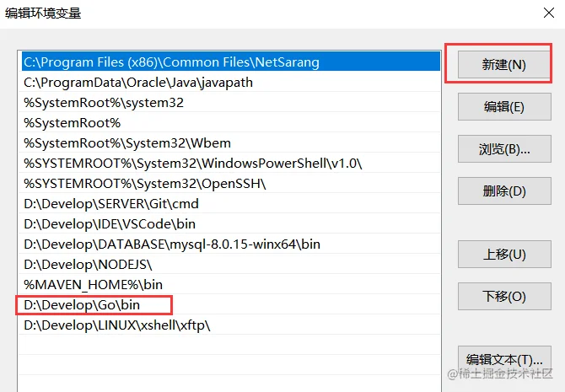Screen dimensions: 565x392
Task: Select the mysql-8.0.15-winx64\bin entry
Action: 229,244
